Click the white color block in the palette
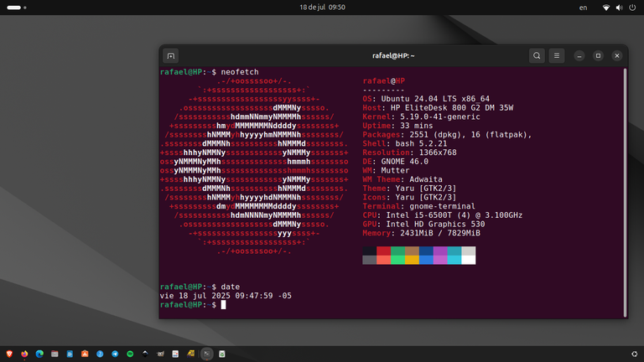Screen dimensions: 644x362 click(x=468, y=260)
